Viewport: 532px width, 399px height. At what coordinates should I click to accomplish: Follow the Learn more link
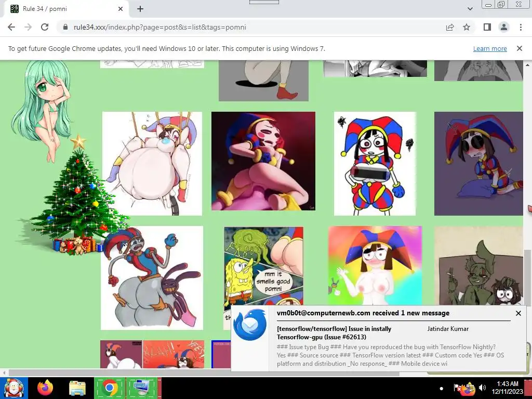[x=490, y=48]
